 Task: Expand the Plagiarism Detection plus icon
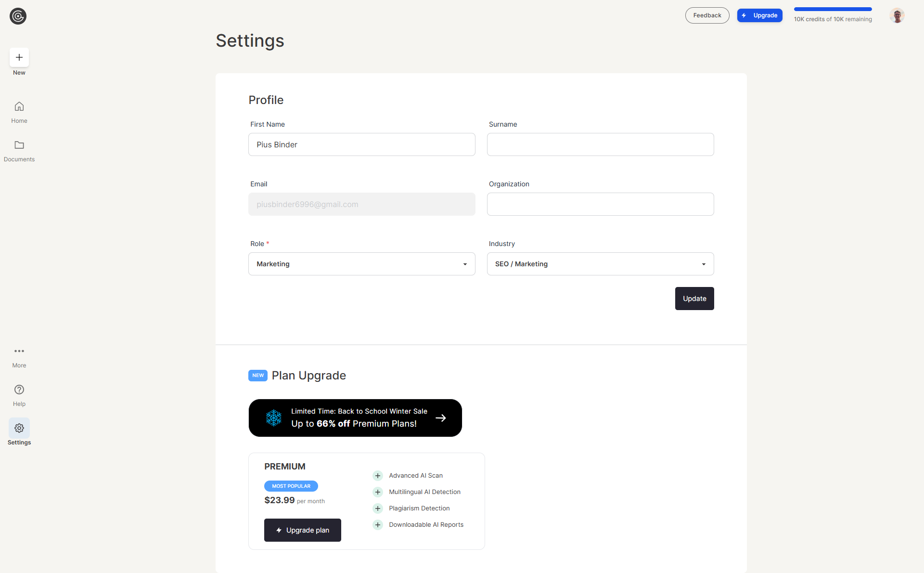coord(378,508)
